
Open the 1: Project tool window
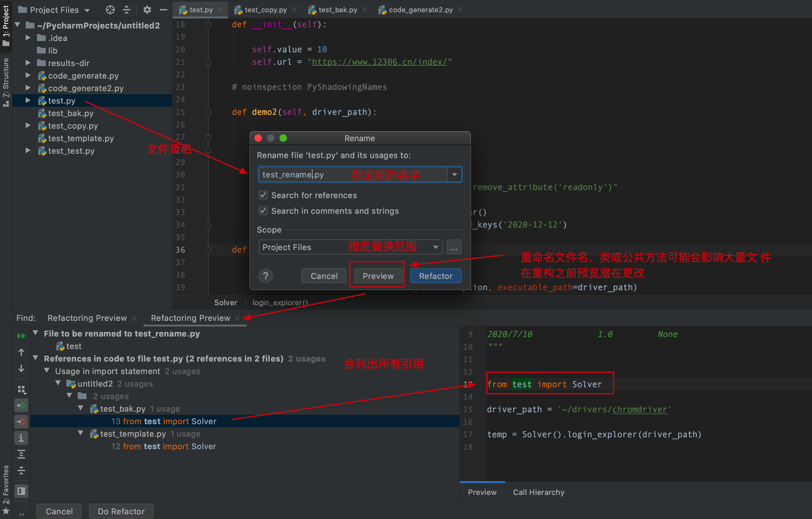coord(6,25)
